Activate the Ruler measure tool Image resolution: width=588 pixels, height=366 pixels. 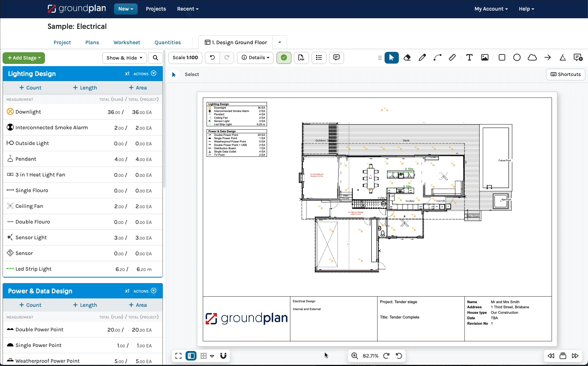pyautogui.click(x=453, y=58)
